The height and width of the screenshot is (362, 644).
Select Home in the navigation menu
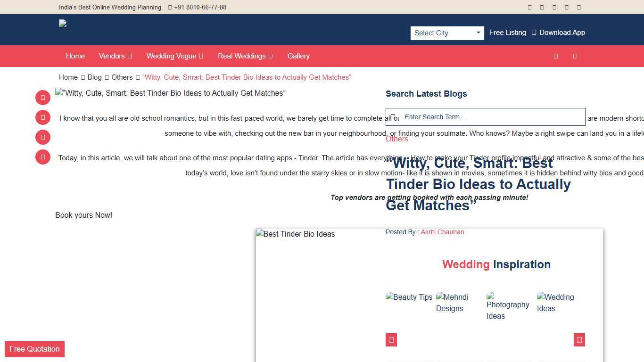tap(75, 56)
